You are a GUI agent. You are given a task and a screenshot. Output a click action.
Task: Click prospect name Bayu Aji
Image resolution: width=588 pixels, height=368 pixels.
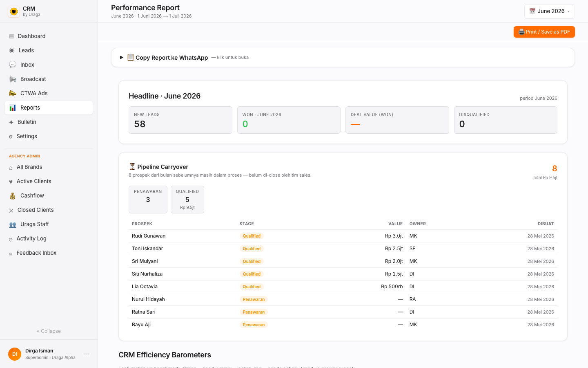141,325
